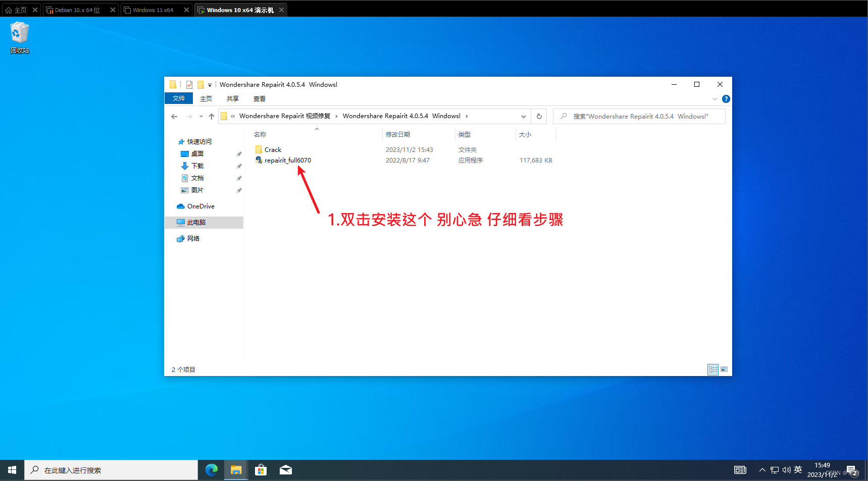Close the Debian 10.x 64 位 tab
868x481 pixels.
[113, 10]
